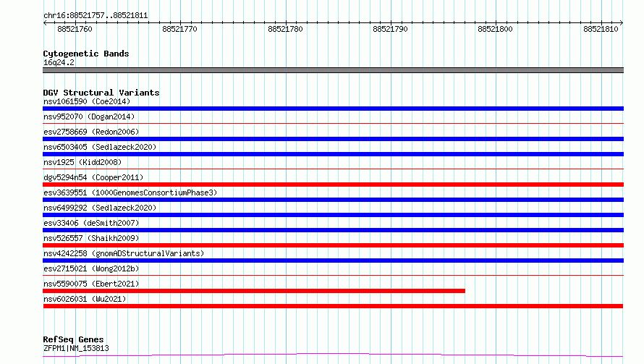Click the 16q24.2 band label

coord(59,62)
